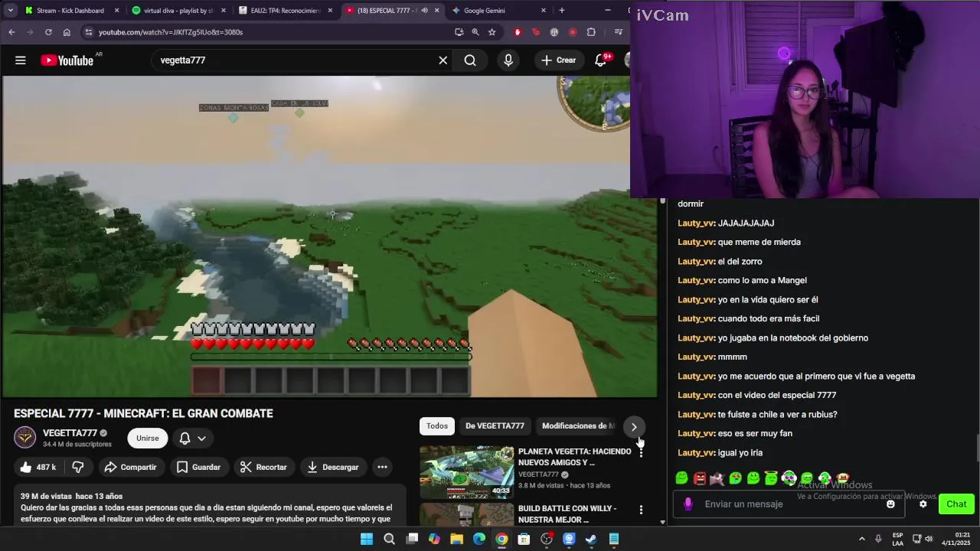Bookmark this page with the star
This screenshot has width=980, height=551.
coord(492,32)
